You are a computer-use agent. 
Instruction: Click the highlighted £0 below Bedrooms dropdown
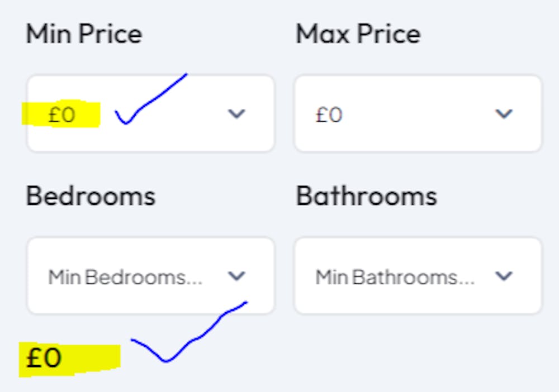(x=44, y=358)
